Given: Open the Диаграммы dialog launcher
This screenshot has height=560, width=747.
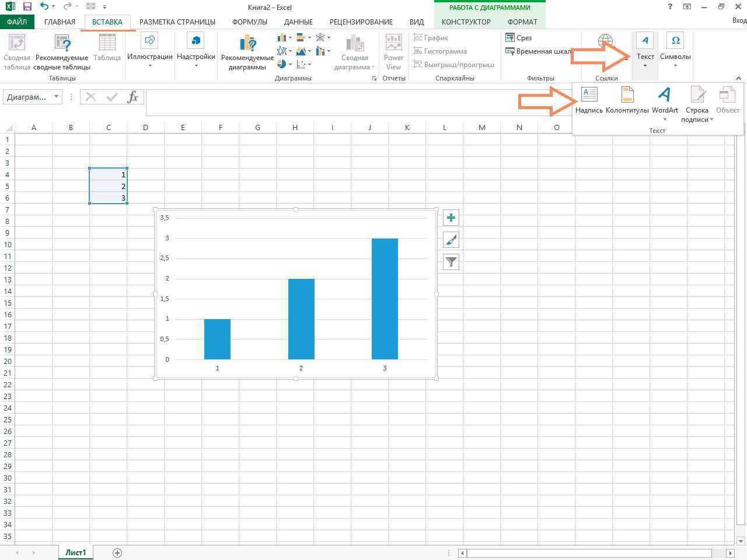Looking at the screenshot, I should [x=374, y=78].
